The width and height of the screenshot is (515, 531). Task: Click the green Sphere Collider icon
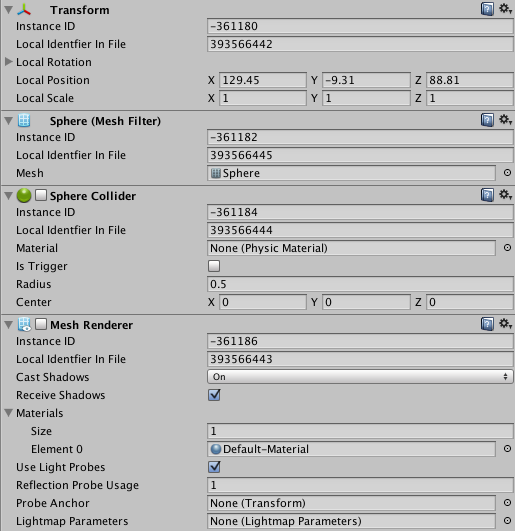pos(24,196)
